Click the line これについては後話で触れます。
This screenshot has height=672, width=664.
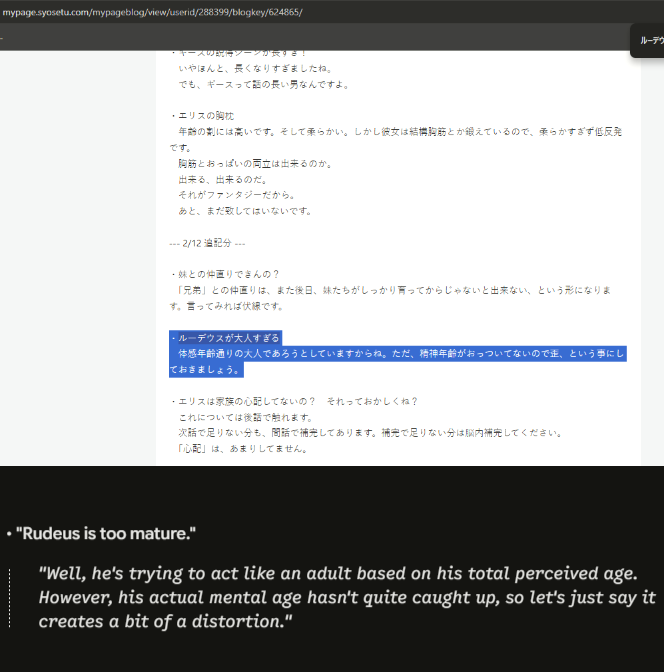click(x=246, y=417)
